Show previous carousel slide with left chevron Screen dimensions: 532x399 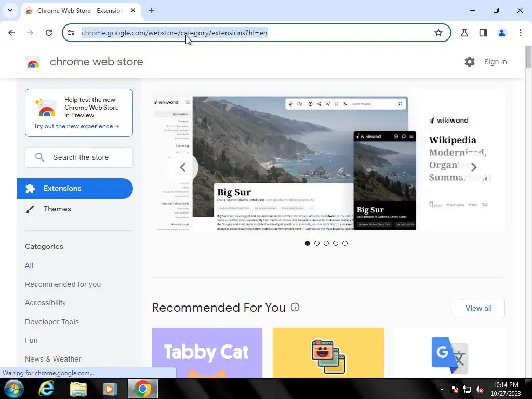183,167
